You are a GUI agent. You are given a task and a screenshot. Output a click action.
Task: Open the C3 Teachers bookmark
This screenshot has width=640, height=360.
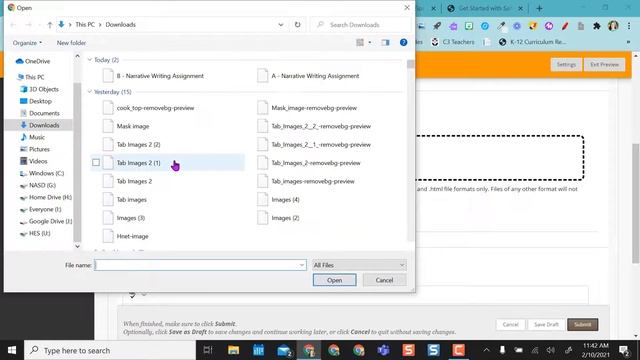point(453,42)
